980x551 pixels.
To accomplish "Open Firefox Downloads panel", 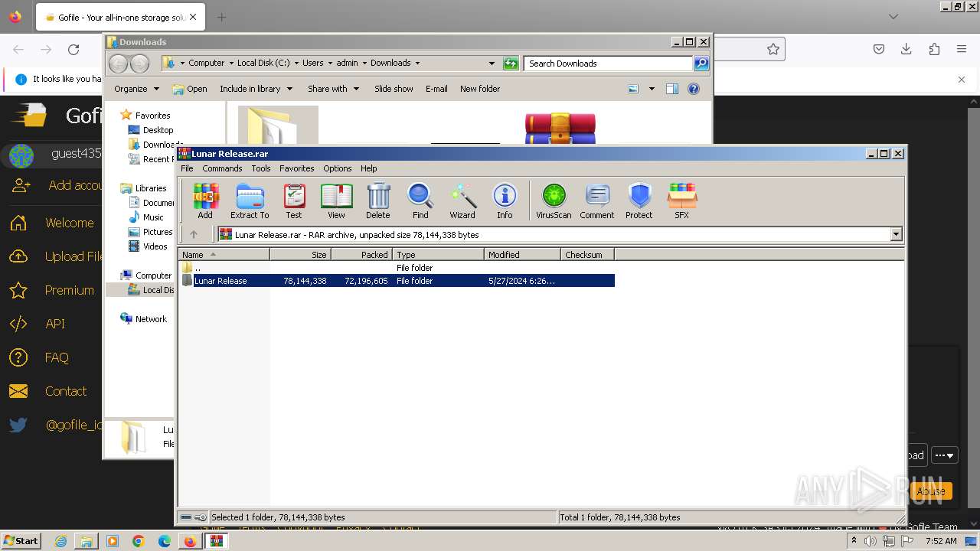I will (x=906, y=50).
